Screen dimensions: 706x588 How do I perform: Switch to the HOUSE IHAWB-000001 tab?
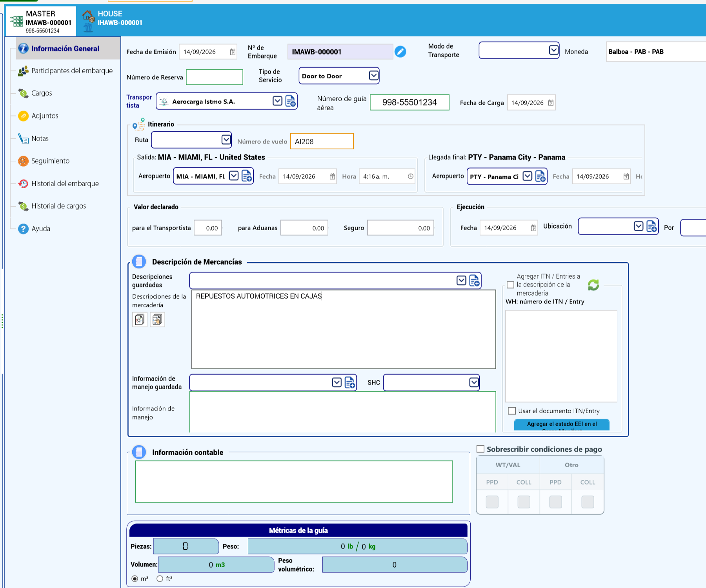point(113,21)
